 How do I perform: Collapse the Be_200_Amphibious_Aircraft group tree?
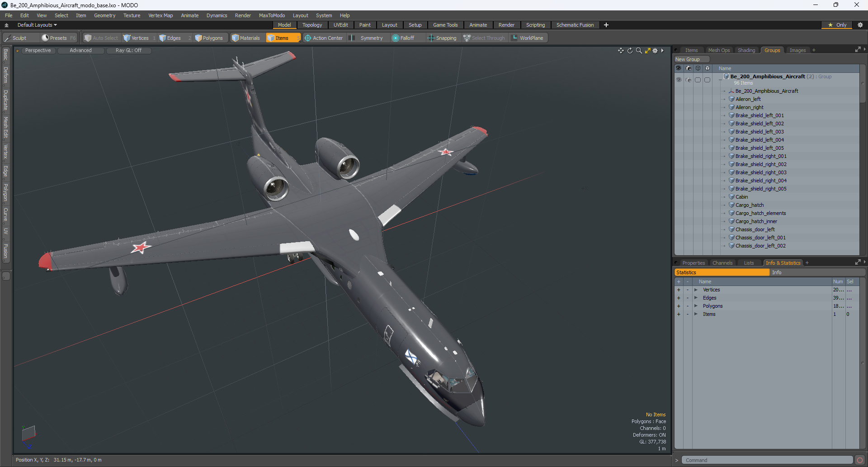click(721, 80)
